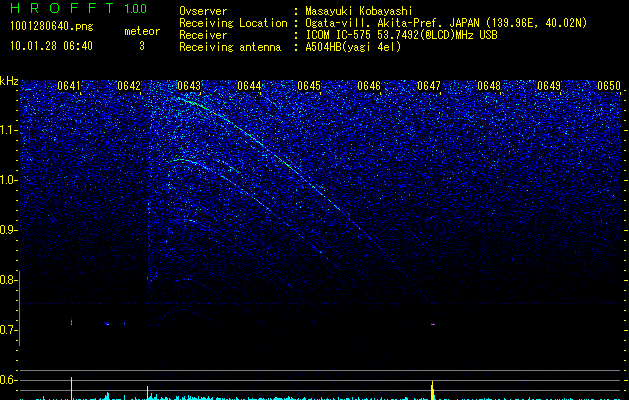The image size is (629, 400).
Task: Click the 'Ovserver' field label
Action: [x=203, y=11]
